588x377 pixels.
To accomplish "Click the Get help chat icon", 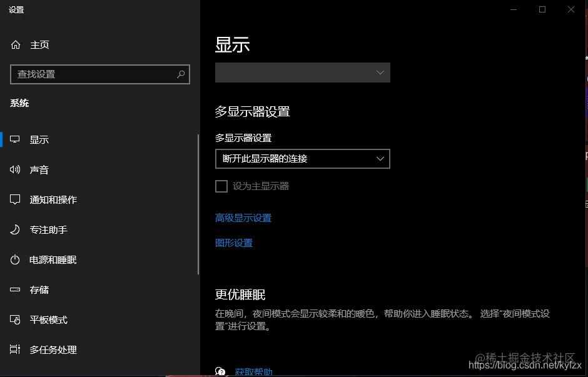I will point(220,371).
